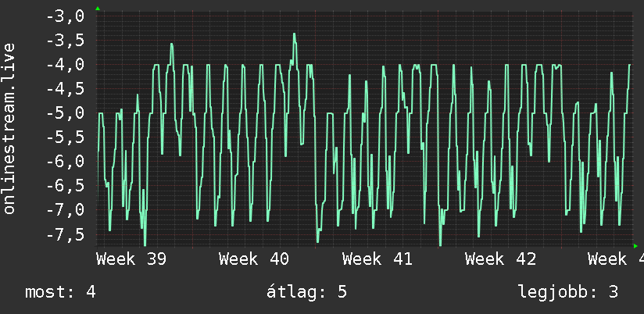Screen dimensions: 644x314
Task: Click the 'Week 40' x-axis label
Action: click(x=254, y=259)
